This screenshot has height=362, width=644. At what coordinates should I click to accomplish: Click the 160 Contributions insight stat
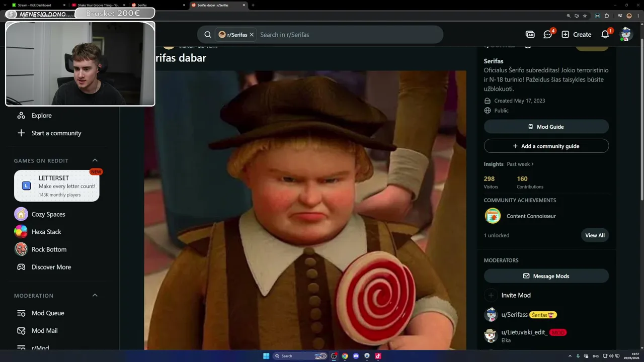pos(530,182)
